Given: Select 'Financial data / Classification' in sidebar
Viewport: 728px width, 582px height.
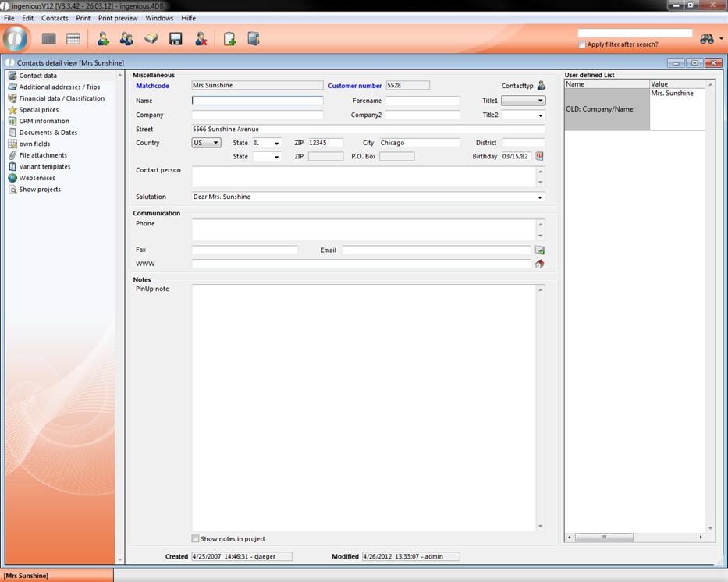Looking at the screenshot, I should tap(62, 98).
